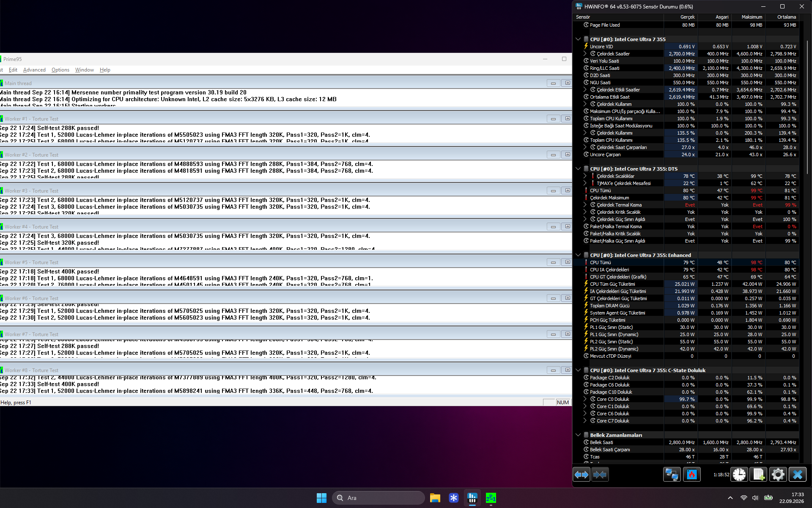Viewport: 812px width, 508px height.
Task: Click the HWiNFO remote network monitoring icon
Action: pyautogui.click(x=672, y=475)
